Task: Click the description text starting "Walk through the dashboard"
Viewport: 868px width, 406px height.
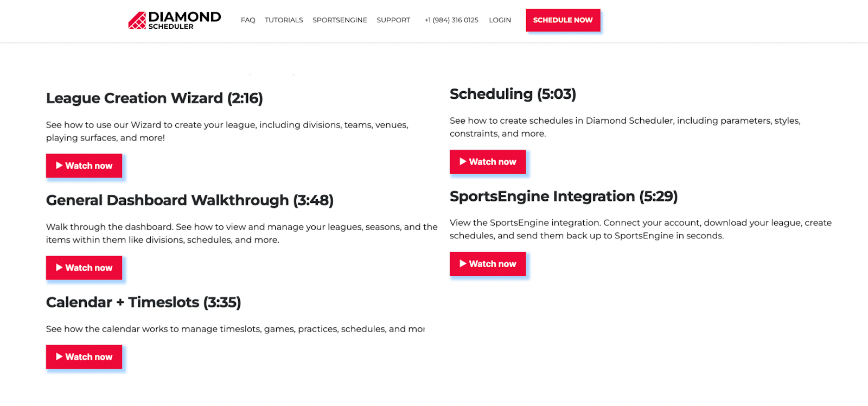Action: click(241, 233)
